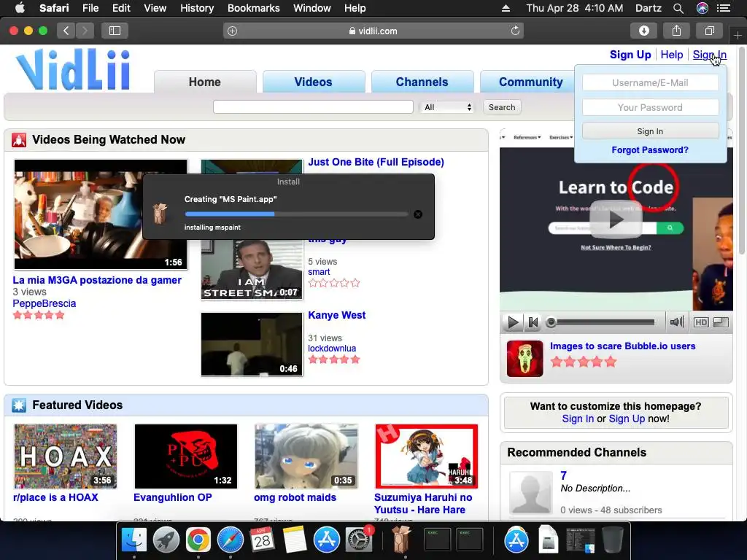Open Finder from the Dock
Viewport: 747px width, 560px height.
click(x=134, y=540)
